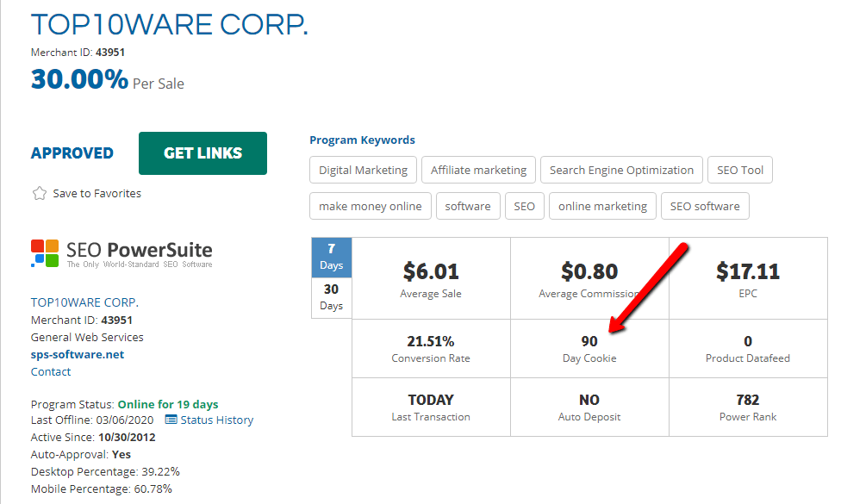Click the Status History list icon
Viewport: 841px width, 504px height.
tap(171, 420)
